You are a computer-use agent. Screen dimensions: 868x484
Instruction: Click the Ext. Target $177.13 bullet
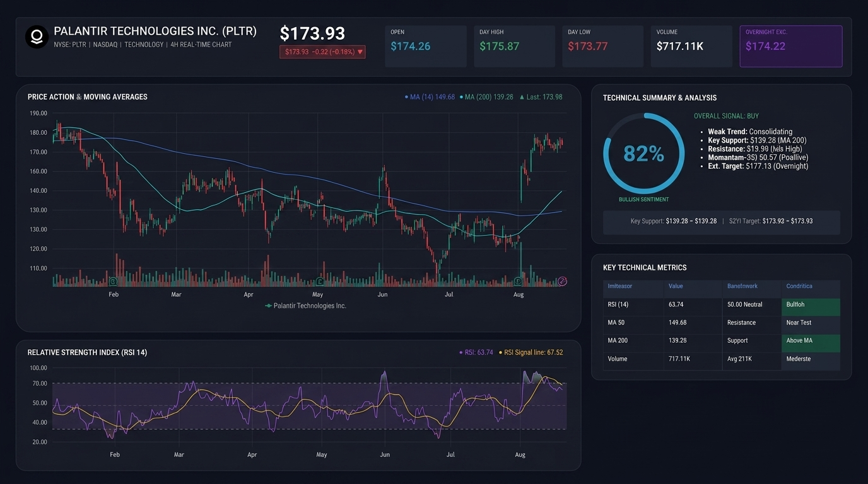[x=758, y=166]
